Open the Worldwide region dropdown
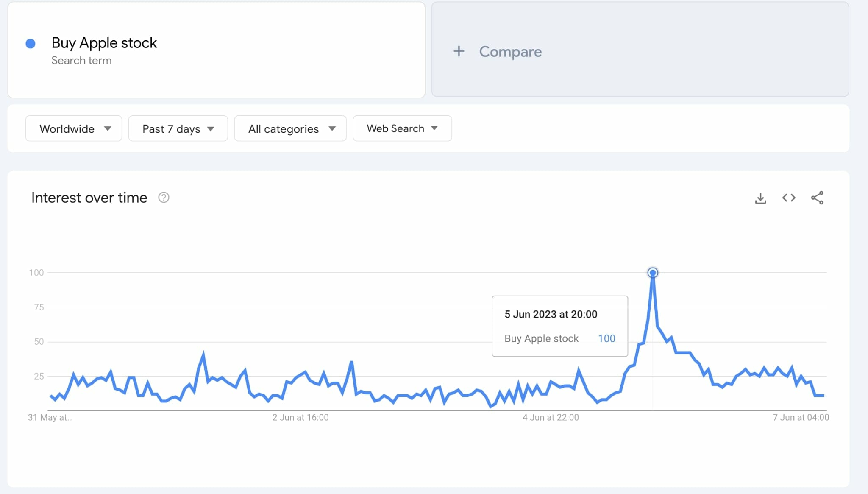 (74, 128)
